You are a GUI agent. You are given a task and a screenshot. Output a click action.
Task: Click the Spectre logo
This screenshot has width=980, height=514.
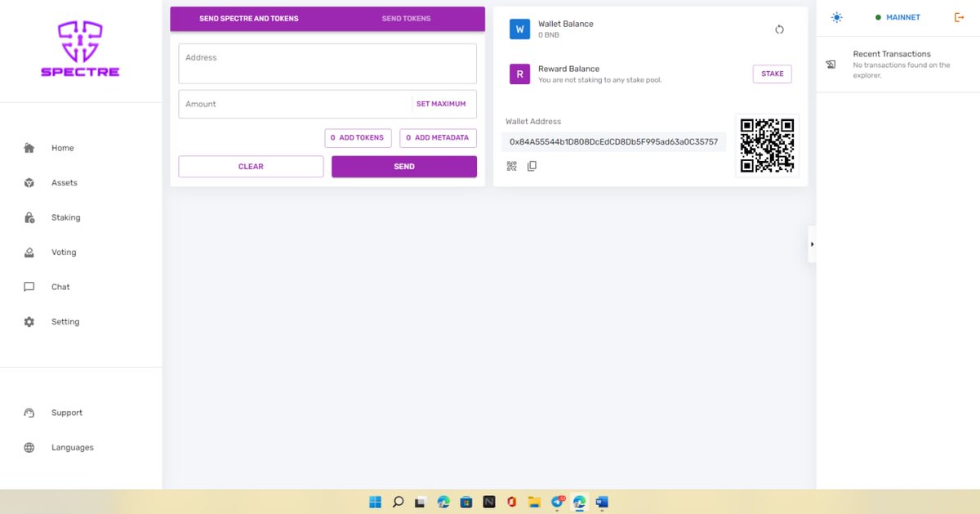[81, 50]
